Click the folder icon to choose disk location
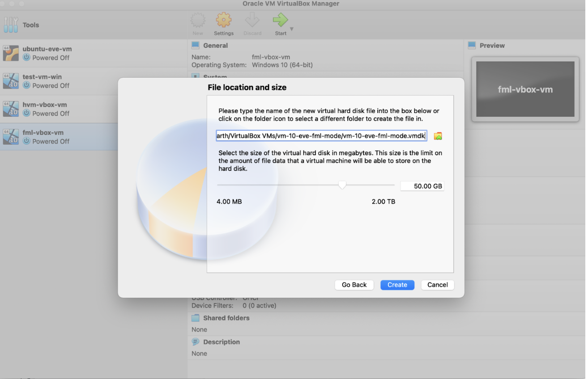 pyautogui.click(x=438, y=135)
